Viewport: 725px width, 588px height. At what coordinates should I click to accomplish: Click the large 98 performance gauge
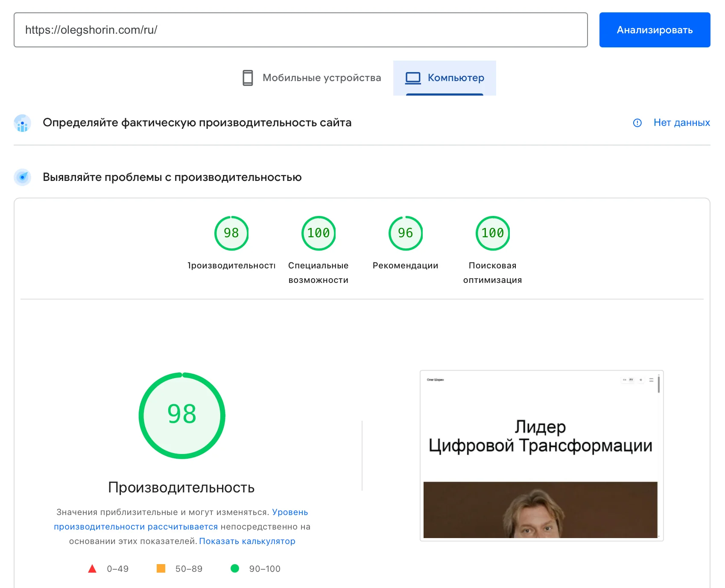(x=182, y=416)
